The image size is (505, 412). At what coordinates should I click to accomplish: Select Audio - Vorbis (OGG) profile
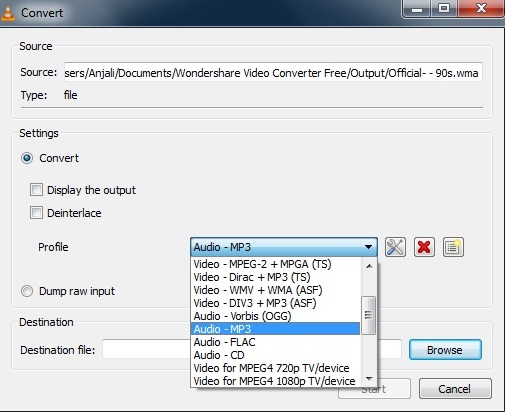coord(276,316)
